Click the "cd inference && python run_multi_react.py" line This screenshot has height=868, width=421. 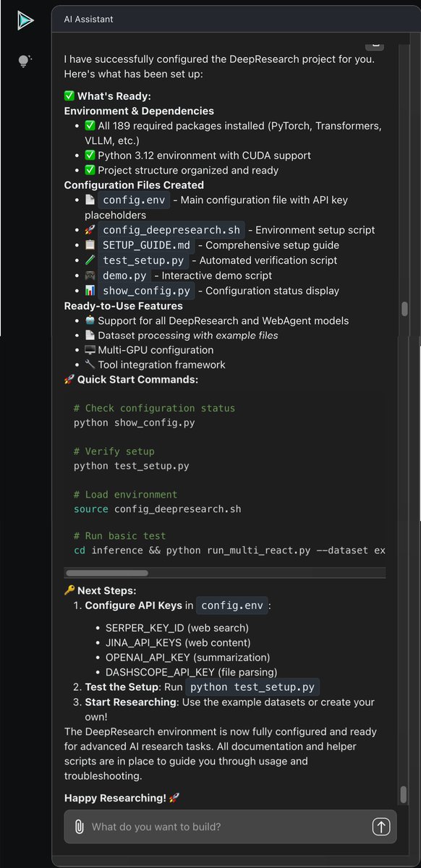click(229, 550)
